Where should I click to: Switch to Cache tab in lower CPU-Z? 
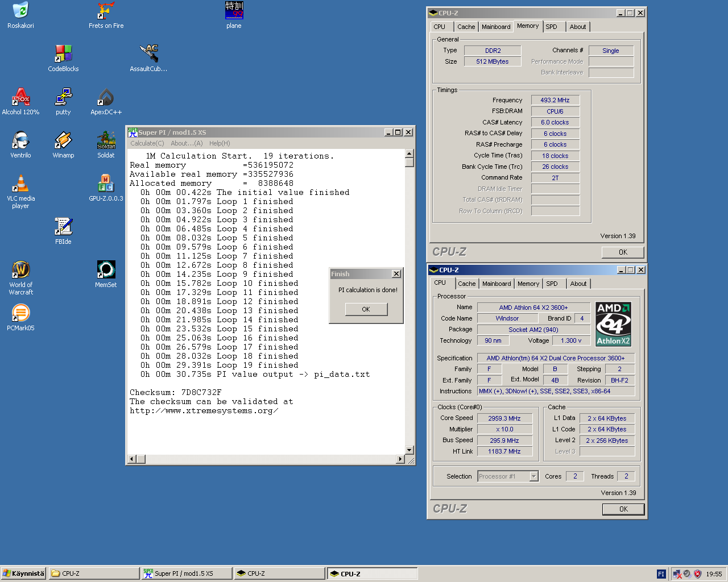coord(467,284)
